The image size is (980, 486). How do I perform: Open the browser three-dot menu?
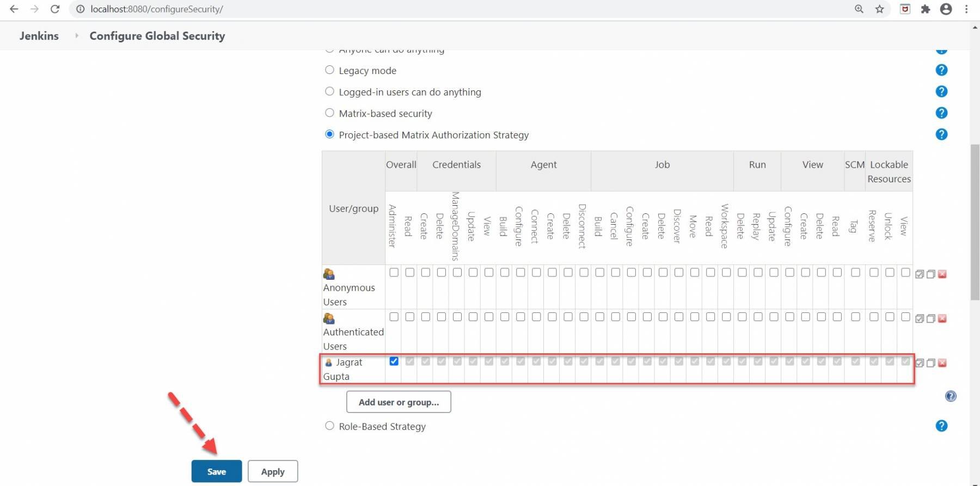click(966, 9)
